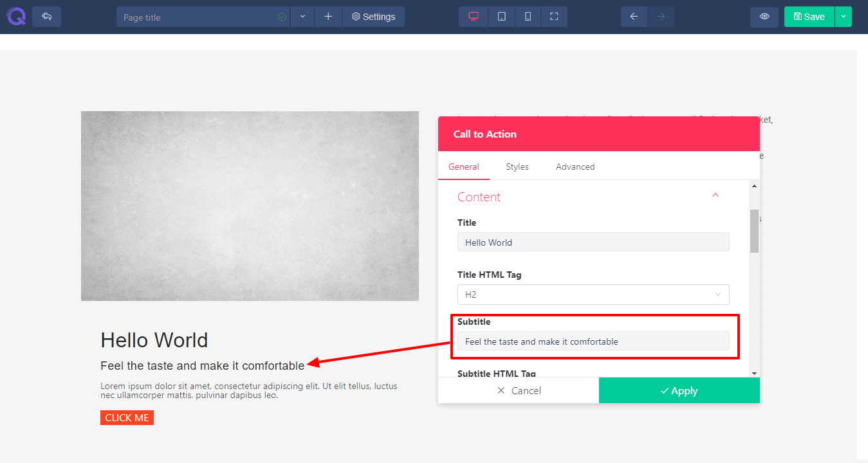Click the redo right arrow icon
Viewport: 868px width, 463px height.
pyautogui.click(x=661, y=17)
